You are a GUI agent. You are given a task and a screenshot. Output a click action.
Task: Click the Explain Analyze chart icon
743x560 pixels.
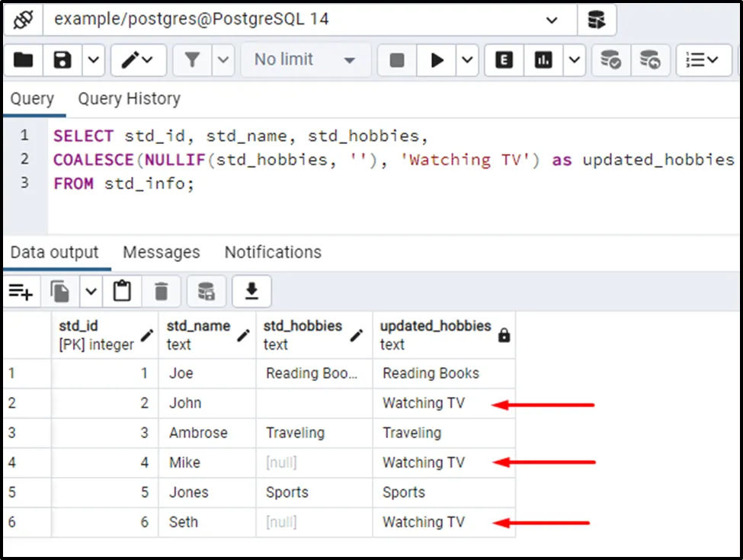point(543,60)
